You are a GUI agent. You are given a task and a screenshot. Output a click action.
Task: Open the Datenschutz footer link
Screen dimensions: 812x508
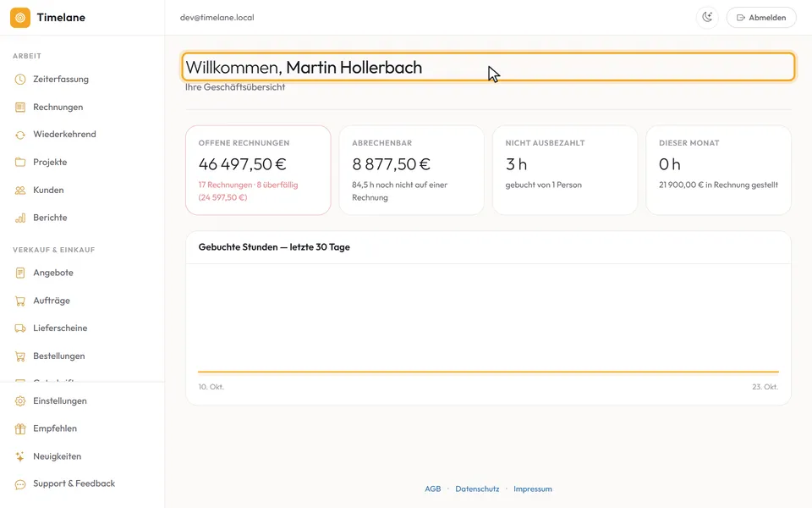point(477,489)
